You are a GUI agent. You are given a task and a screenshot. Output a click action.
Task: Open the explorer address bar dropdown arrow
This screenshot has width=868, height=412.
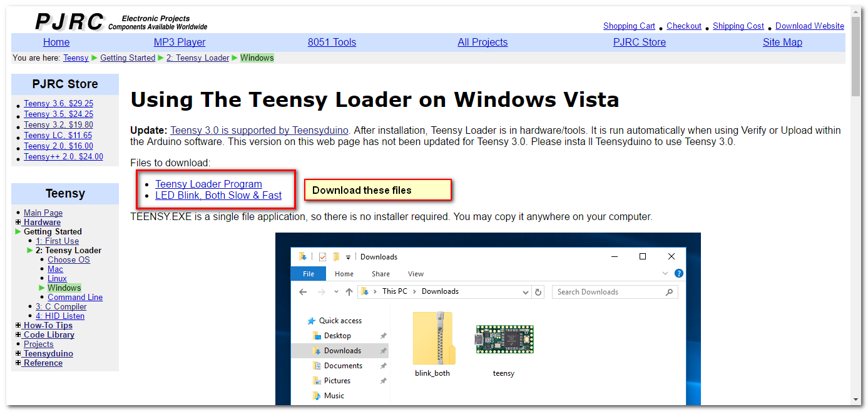pos(526,292)
